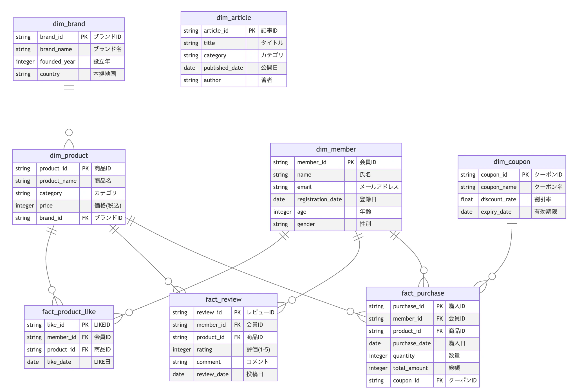Select the fact_review entity header
The height and width of the screenshot is (392, 573).
coord(223,300)
